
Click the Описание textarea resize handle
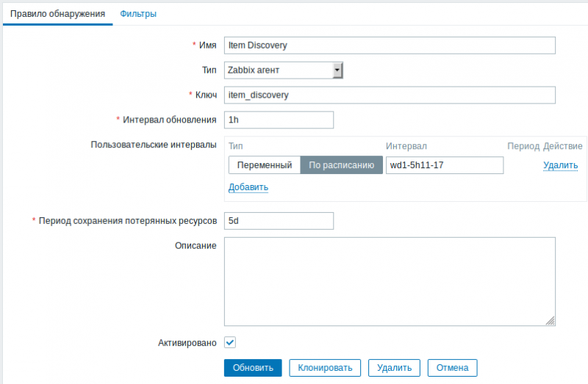[551, 321]
